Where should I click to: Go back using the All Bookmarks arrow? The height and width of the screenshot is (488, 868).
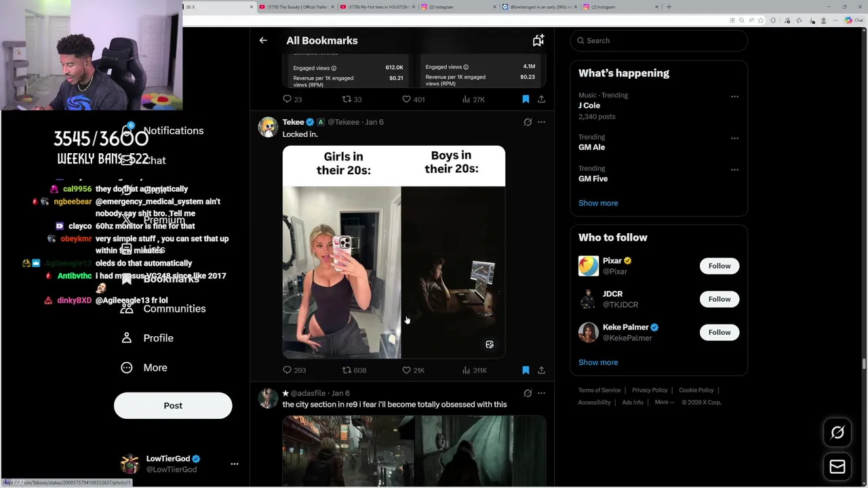[x=263, y=41]
